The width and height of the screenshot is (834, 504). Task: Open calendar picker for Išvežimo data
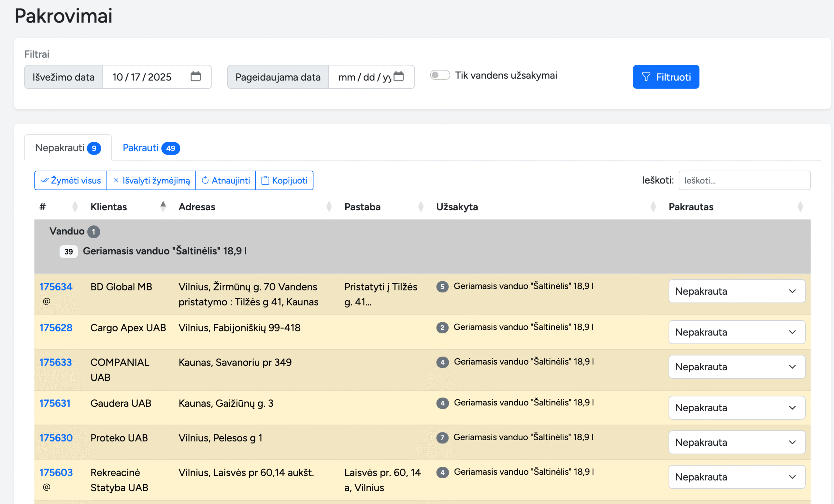pos(195,77)
